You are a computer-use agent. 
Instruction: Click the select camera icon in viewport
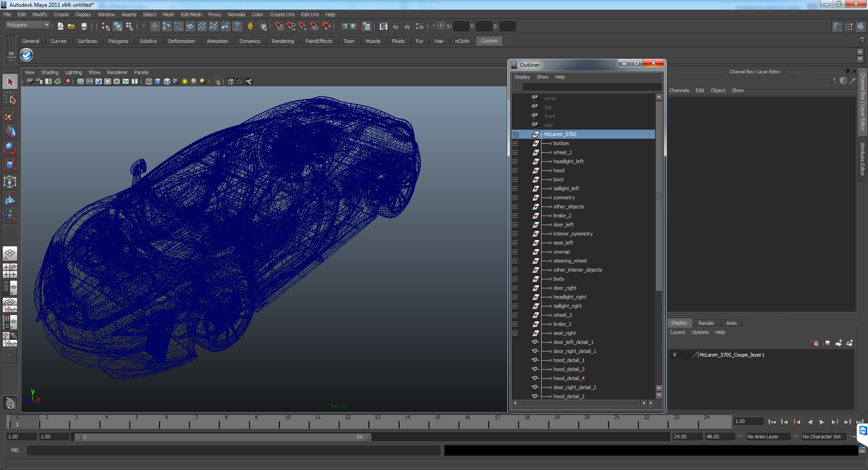(29, 81)
